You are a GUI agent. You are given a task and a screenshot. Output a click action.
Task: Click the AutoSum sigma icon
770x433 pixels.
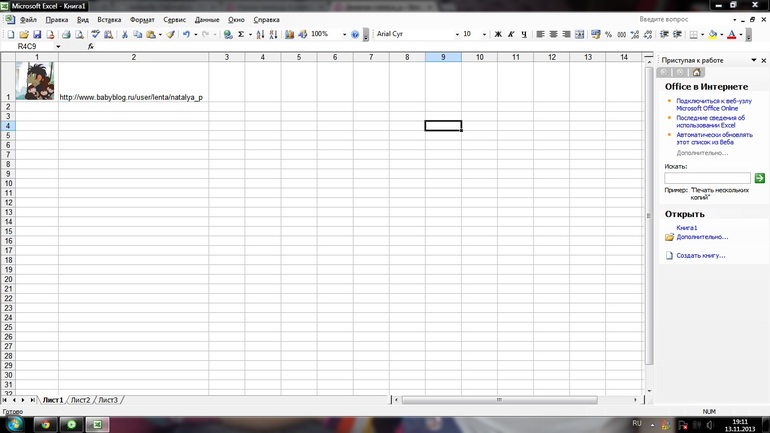click(x=241, y=34)
